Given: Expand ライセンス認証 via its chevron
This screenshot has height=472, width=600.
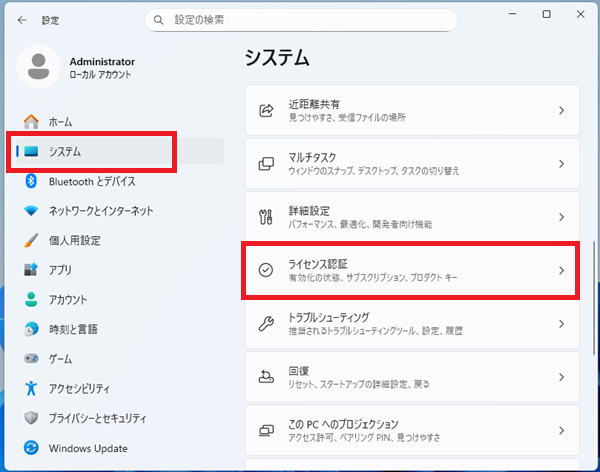Looking at the screenshot, I should (561, 270).
